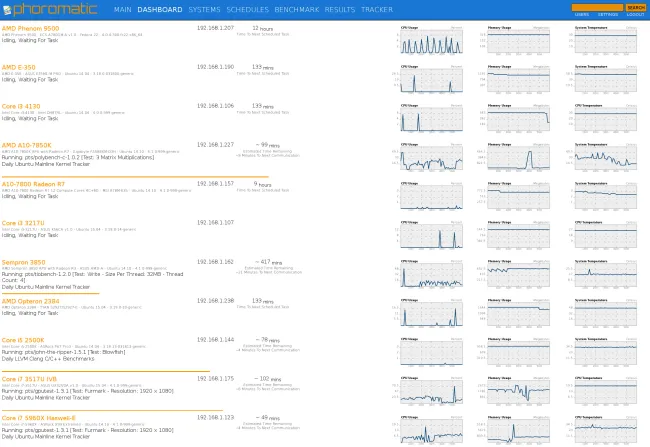View AMD Phenom 9500 Memory Usage graph
Viewport: 650px width, 447px height.
click(x=518, y=41)
